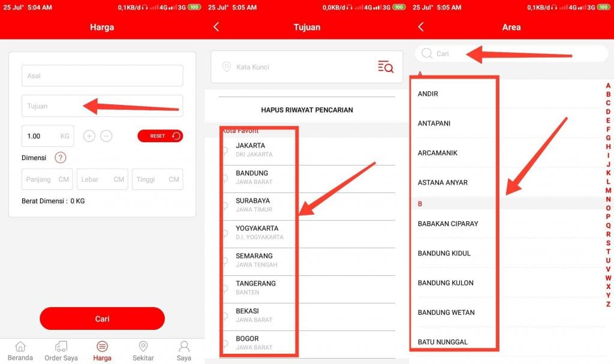The image size is (614, 364).
Task: Select TANGERANG, Banten
Action: 307,288
